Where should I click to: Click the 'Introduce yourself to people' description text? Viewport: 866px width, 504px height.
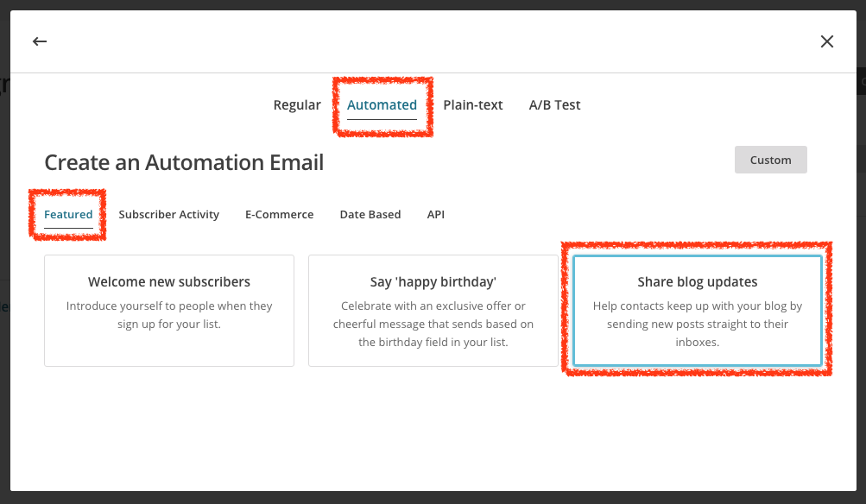(169, 315)
